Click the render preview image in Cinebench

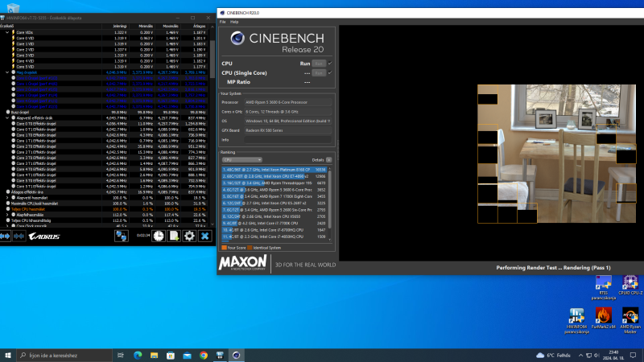tap(556, 154)
